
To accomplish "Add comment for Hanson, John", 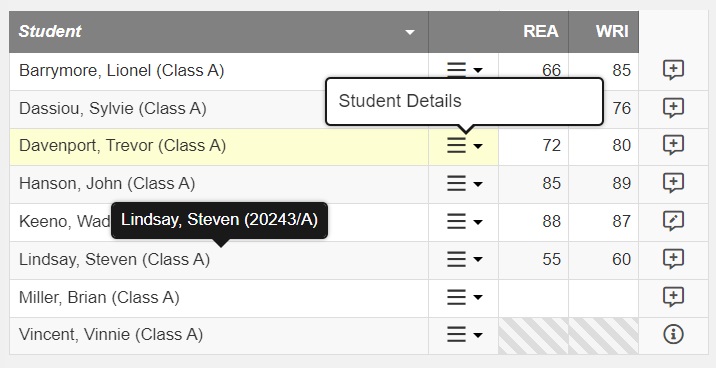I will click(x=673, y=184).
